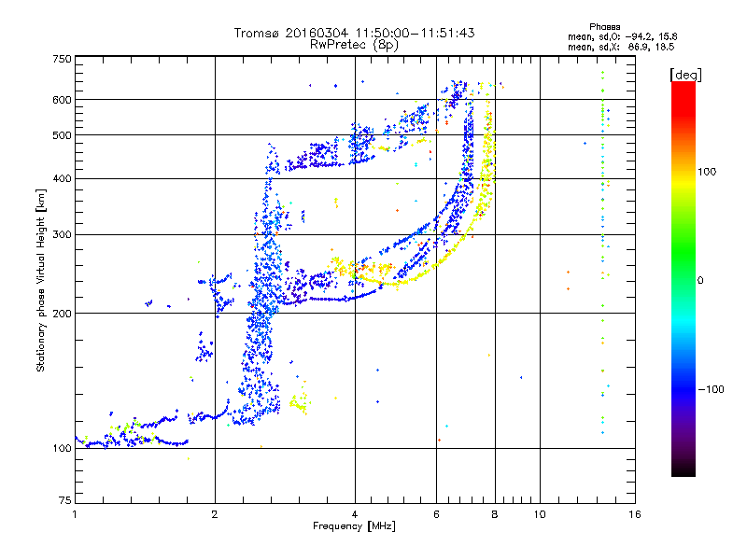Click the y-axis '100' tick label
This screenshot has height=560, width=747.
tap(62, 448)
